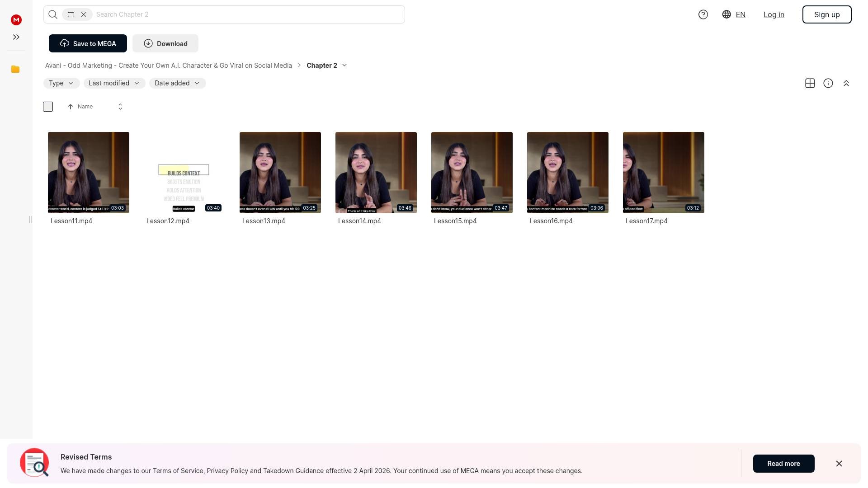
Task: Tick the select-all checkbox
Action: click(x=48, y=107)
